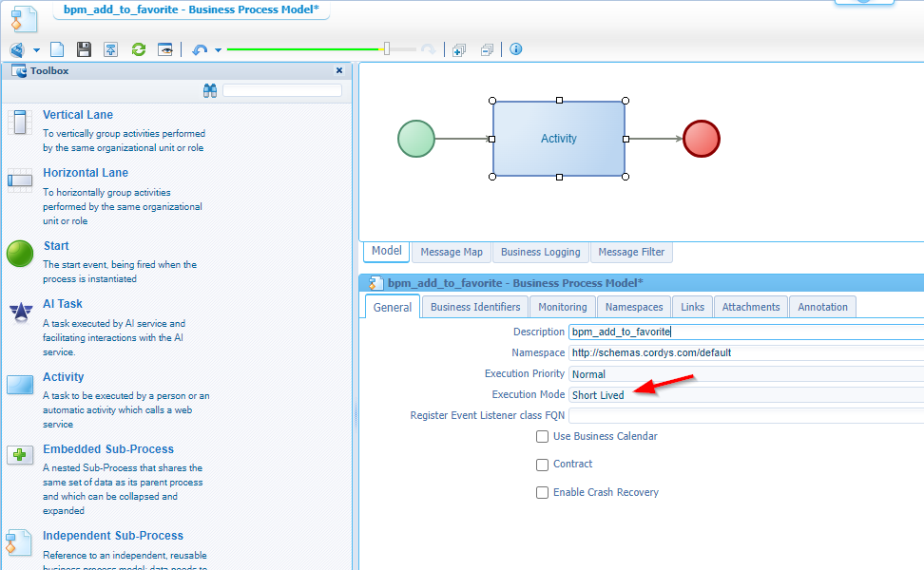Tick the Contract checkbox

coord(542,465)
